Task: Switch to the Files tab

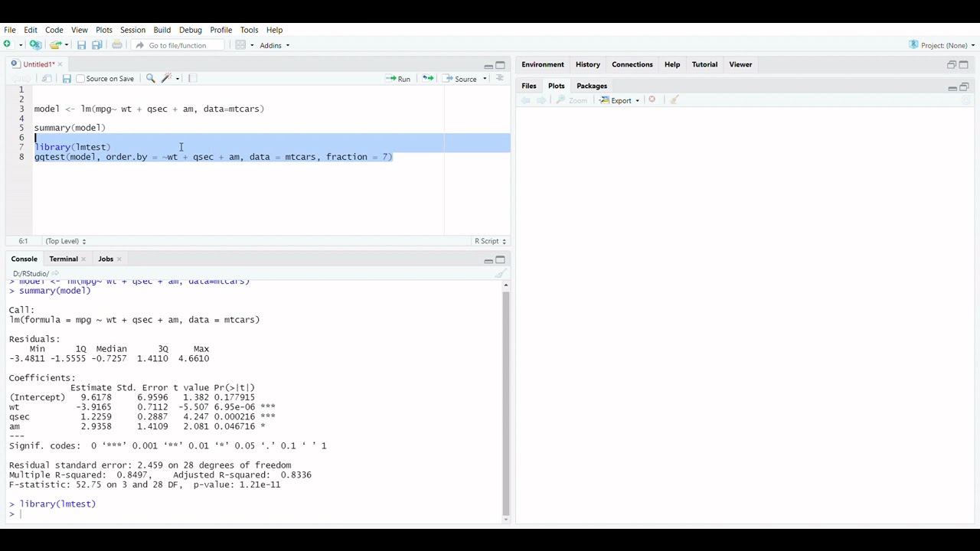Action: tap(529, 86)
